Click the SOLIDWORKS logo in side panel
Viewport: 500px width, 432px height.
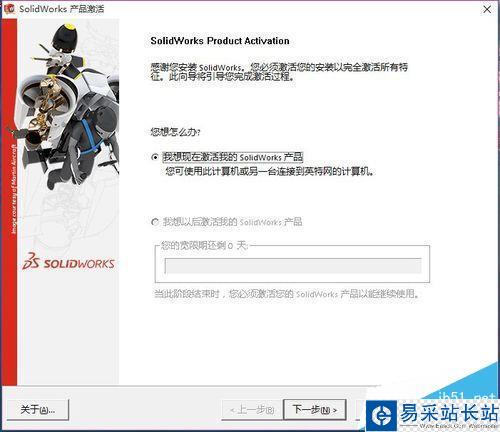(x=69, y=262)
